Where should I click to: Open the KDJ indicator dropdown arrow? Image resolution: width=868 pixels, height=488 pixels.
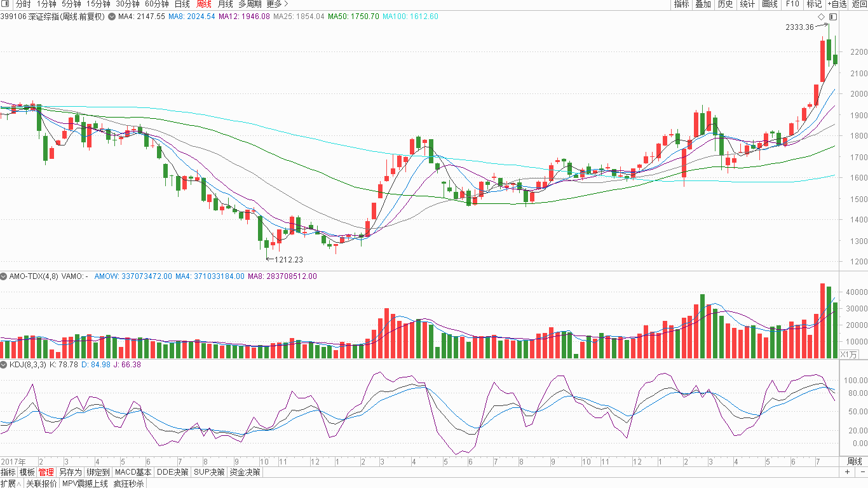point(4,365)
